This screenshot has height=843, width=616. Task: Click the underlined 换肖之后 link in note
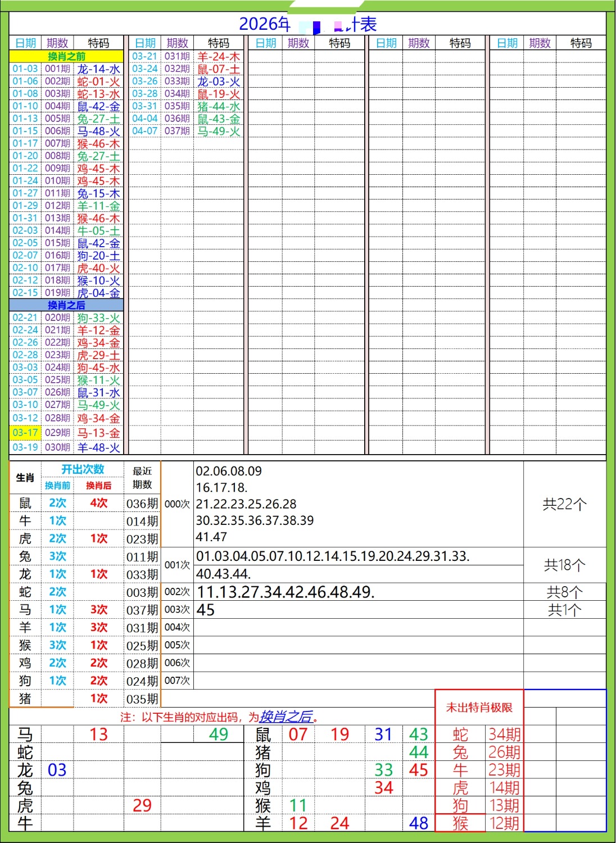[x=286, y=717]
